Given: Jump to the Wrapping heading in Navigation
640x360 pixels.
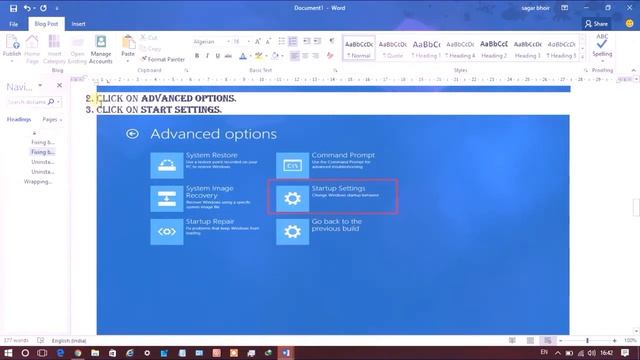Looking at the screenshot, I should pyautogui.click(x=38, y=182).
